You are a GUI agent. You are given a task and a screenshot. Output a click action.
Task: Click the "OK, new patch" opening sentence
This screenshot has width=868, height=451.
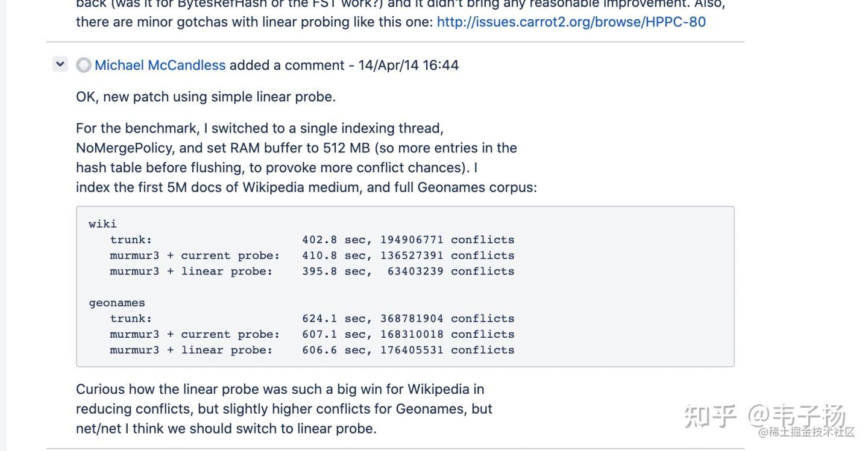tap(206, 96)
